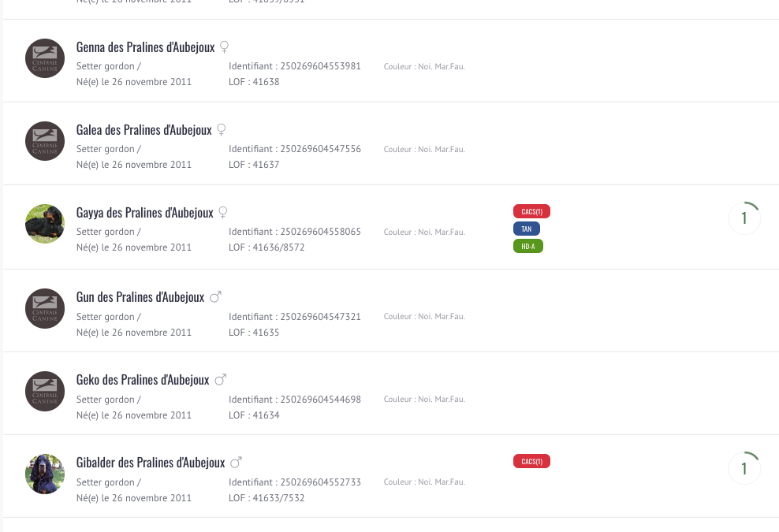Click Geko's Centrale Canine avatar icon
This screenshot has height=532, width=779.
[45, 392]
